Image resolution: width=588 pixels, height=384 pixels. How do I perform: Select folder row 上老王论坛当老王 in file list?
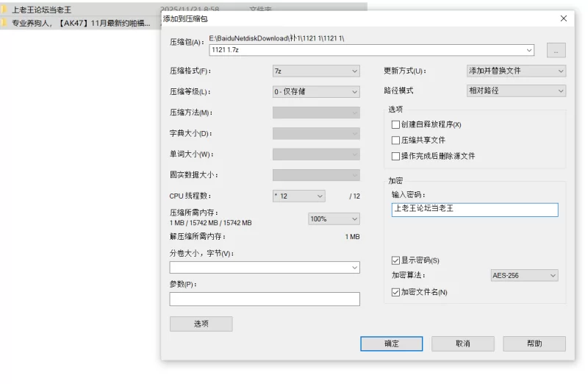click(x=184, y=10)
